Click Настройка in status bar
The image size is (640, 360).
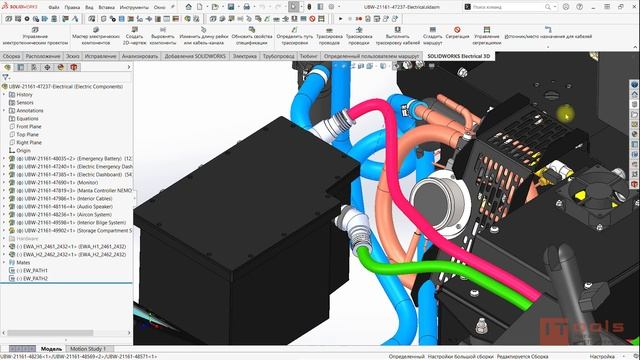[602, 356]
